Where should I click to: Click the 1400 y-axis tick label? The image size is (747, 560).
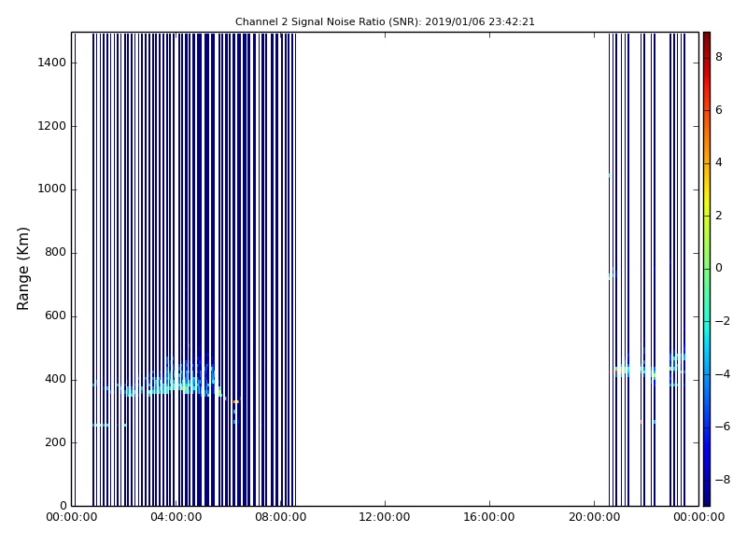coord(52,63)
